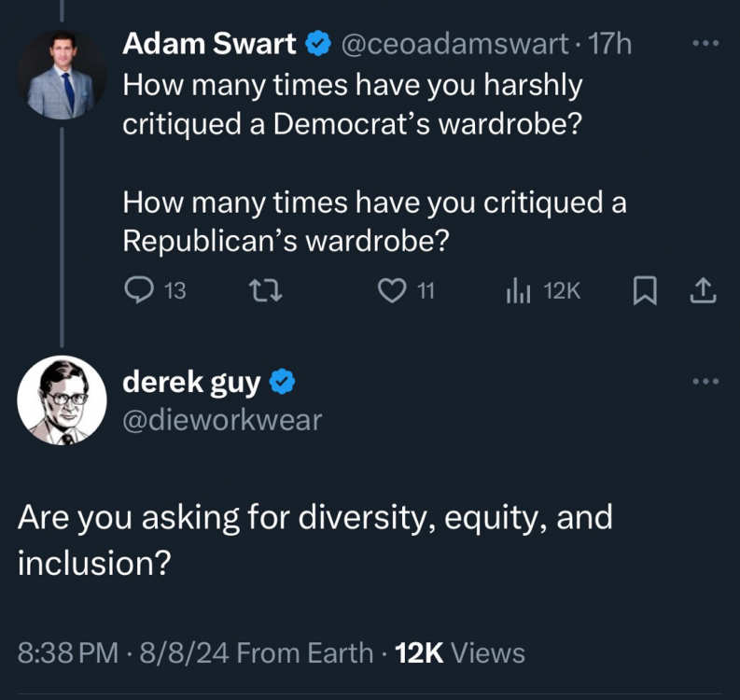Open more options on derek guy's tweet
Viewport: 740px width, 700px height.
tap(706, 380)
